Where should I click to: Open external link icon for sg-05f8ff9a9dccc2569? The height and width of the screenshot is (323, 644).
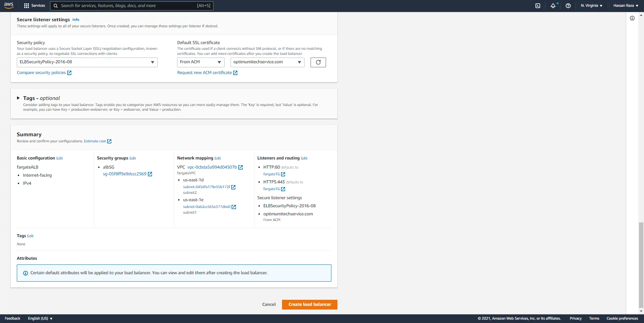click(x=150, y=174)
